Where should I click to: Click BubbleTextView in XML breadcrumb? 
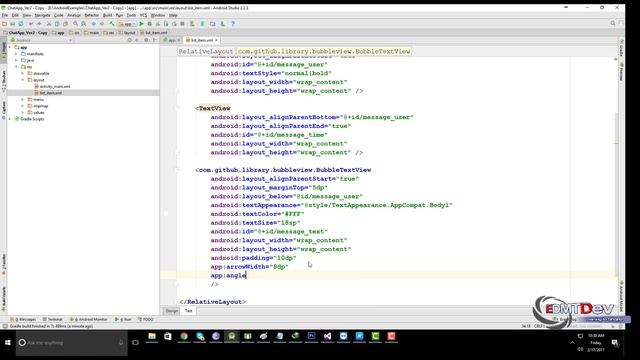[x=324, y=51]
